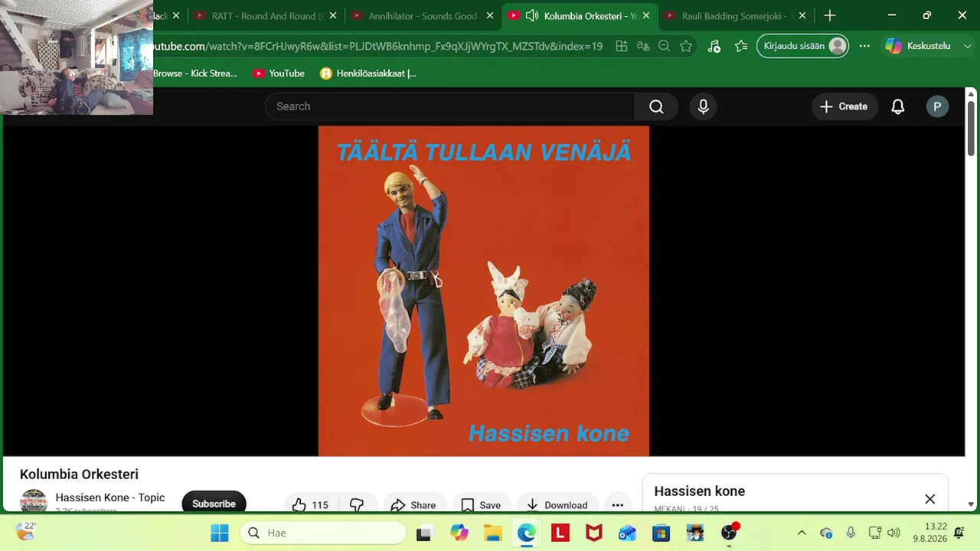Click the system tray microphone icon
The height and width of the screenshot is (551, 980).
tap(851, 533)
